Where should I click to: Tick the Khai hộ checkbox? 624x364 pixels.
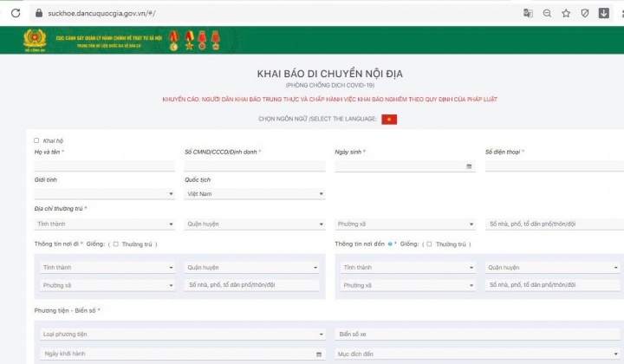36,140
